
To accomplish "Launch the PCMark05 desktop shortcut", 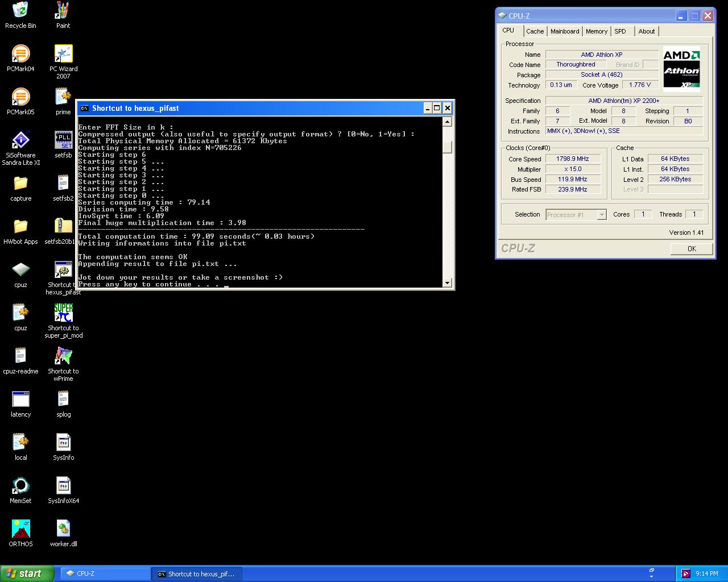I will 20,97.
